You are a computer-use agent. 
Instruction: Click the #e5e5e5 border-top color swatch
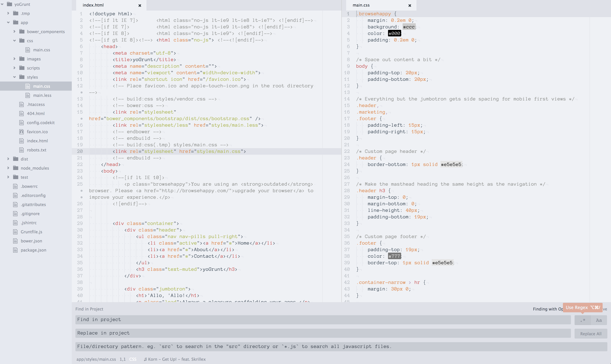(442, 263)
